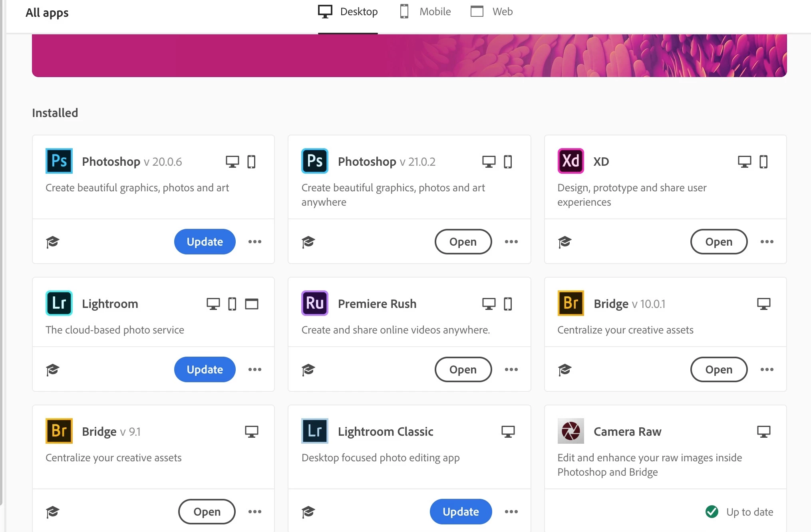811x532 pixels.
Task: Switch to the Mobile tab
Action: [426, 12]
